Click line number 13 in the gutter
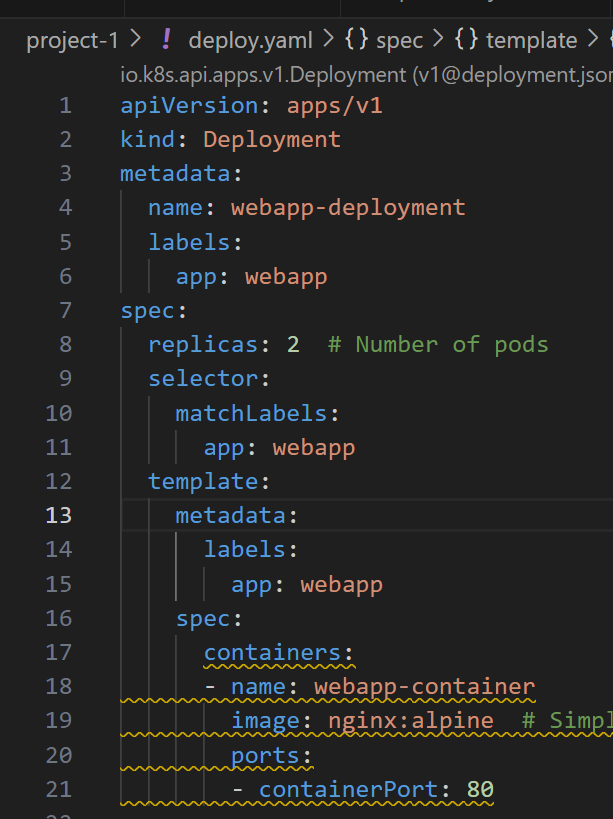Viewport: 613px width, 819px height. (x=59, y=515)
